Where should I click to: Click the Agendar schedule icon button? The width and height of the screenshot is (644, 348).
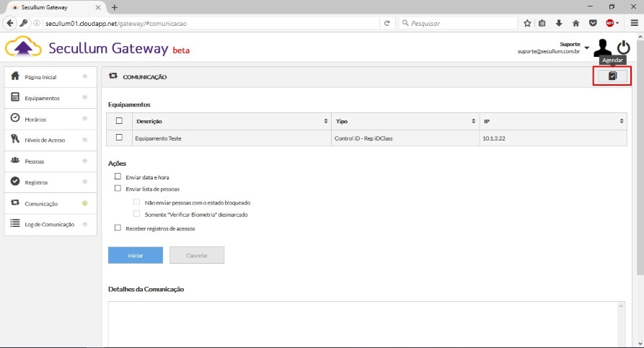pyautogui.click(x=612, y=76)
